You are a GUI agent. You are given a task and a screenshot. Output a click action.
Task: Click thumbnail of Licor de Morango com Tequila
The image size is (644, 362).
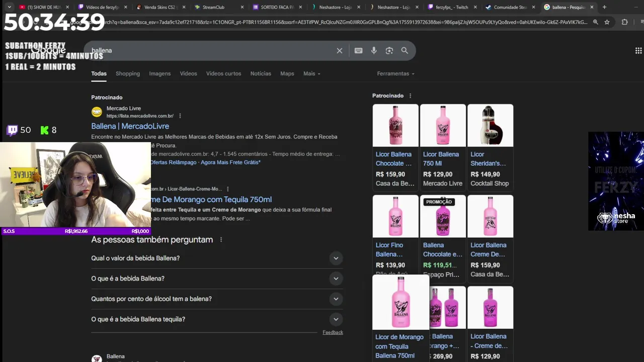pyautogui.click(x=401, y=302)
